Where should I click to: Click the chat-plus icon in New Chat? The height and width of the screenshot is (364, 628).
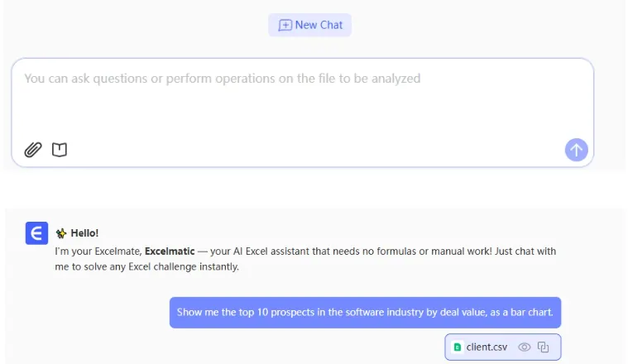click(x=285, y=25)
